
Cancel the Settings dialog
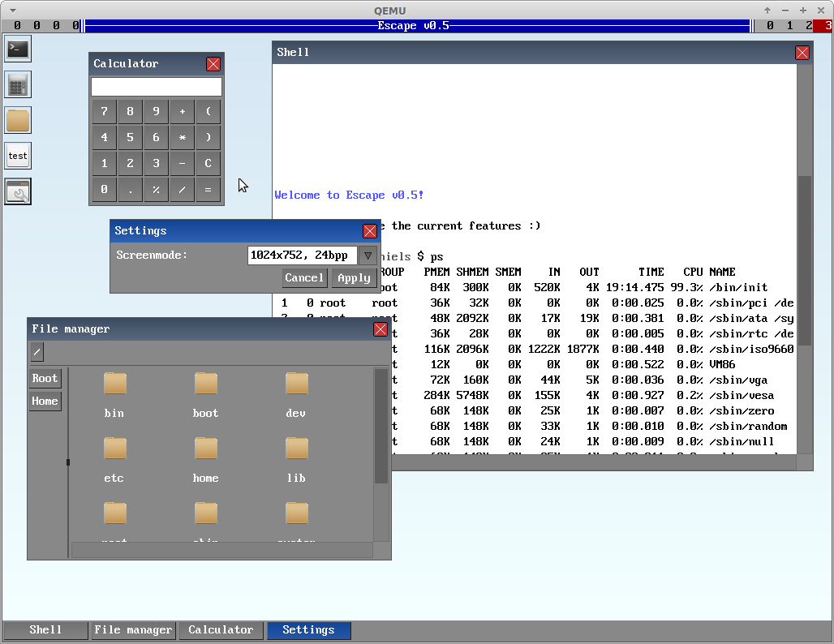[303, 277]
